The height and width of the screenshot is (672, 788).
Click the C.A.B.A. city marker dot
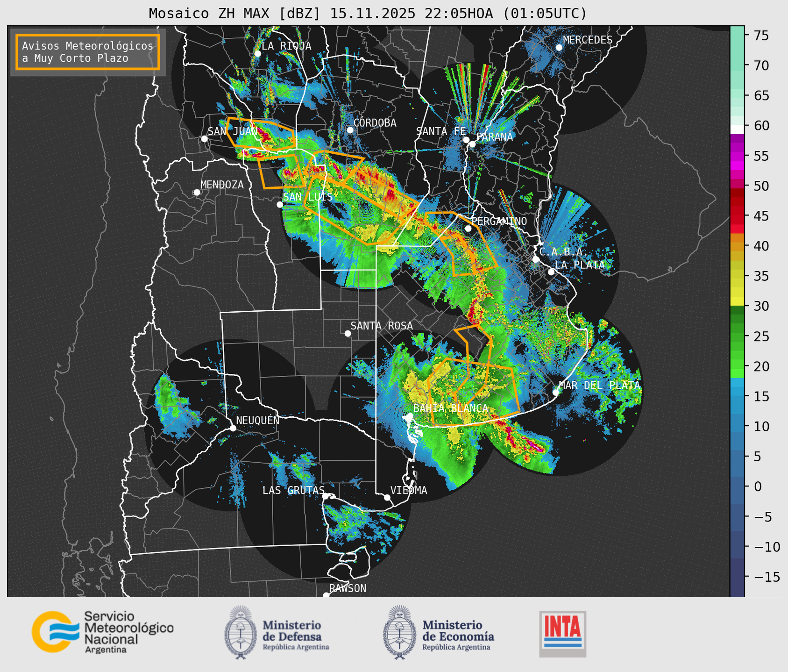pyautogui.click(x=536, y=259)
